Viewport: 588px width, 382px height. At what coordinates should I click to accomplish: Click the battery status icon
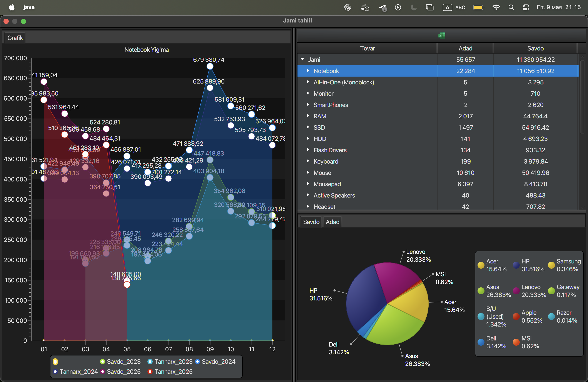479,7
